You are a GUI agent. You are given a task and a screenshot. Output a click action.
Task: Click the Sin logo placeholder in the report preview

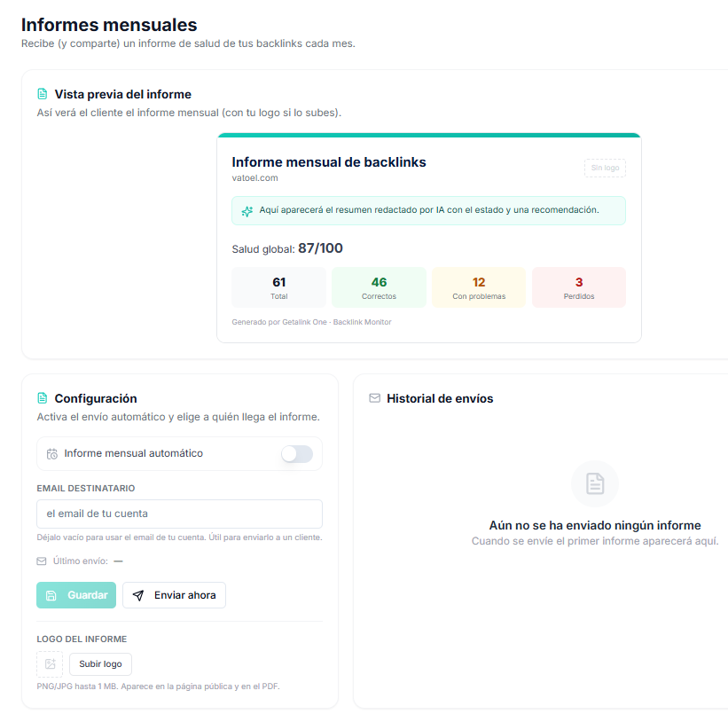click(605, 168)
